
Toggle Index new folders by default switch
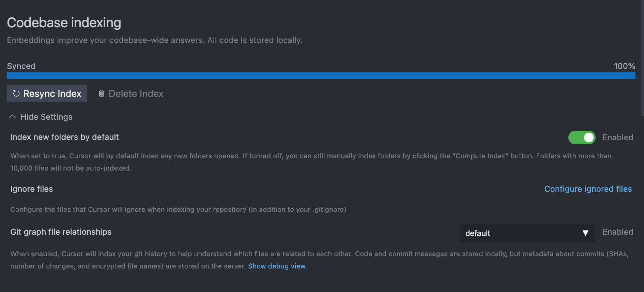point(582,137)
